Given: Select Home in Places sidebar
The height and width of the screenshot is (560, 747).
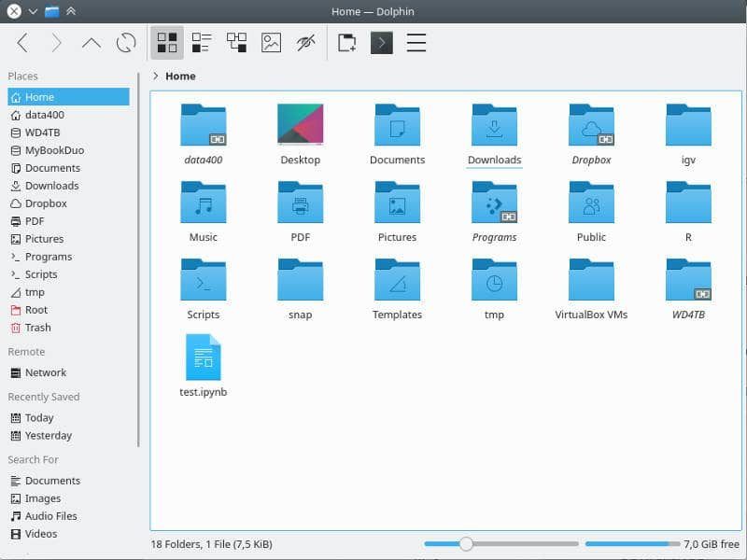Looking at the screenshot, I should pos(68,97).
